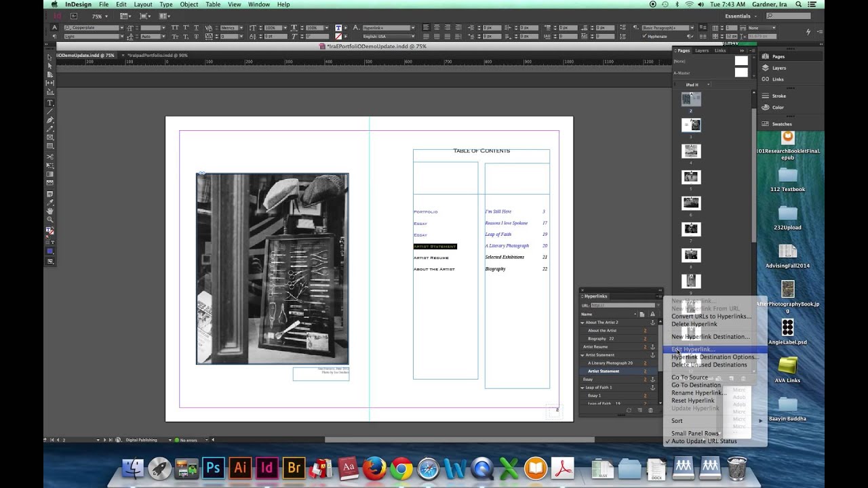Open the Swatches panel button

tap(782, 124)
